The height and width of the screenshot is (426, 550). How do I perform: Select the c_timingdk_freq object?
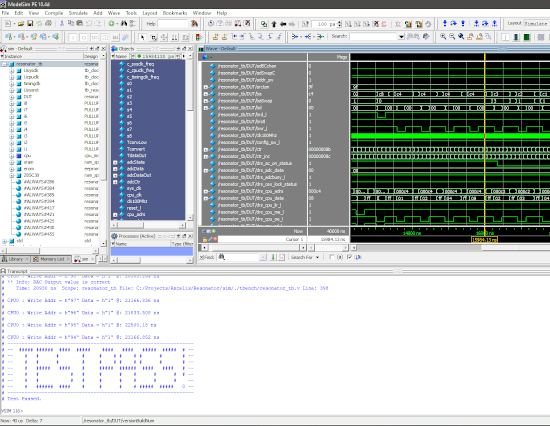pos(143,77)
